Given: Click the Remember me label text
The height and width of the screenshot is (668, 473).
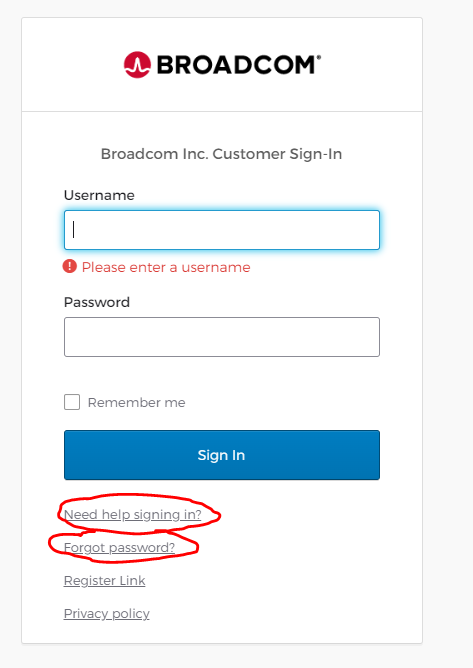Looking at the screenshot, I should (x=136, y=403).
